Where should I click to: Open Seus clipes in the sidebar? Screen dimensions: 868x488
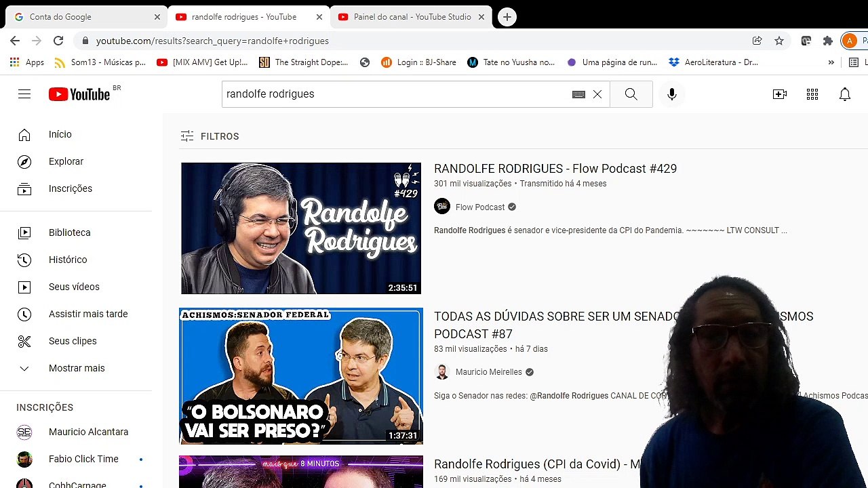pos(76,341)
